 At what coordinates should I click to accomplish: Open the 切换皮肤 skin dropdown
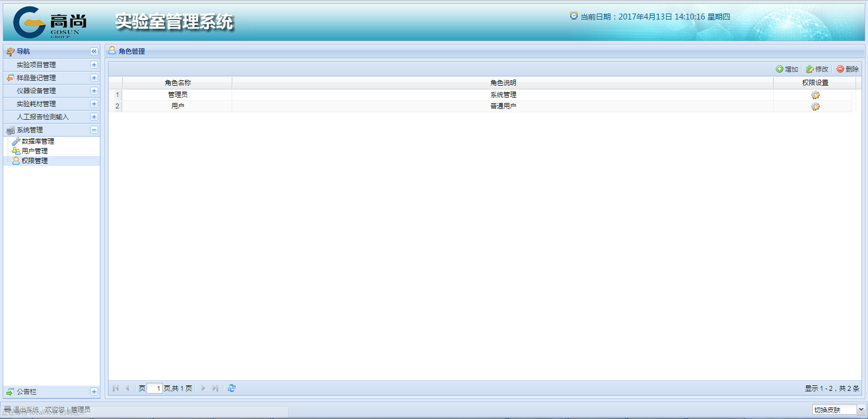pyautogui.click(x=860, y=410)
